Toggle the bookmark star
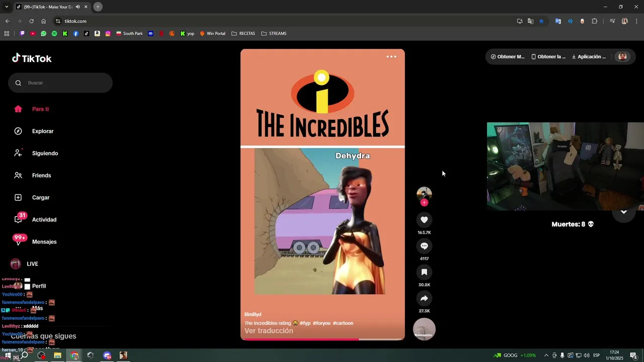Image resolution: width=644 pixels, height=362 pixels. pyautogui.click(x=541, y=21)
